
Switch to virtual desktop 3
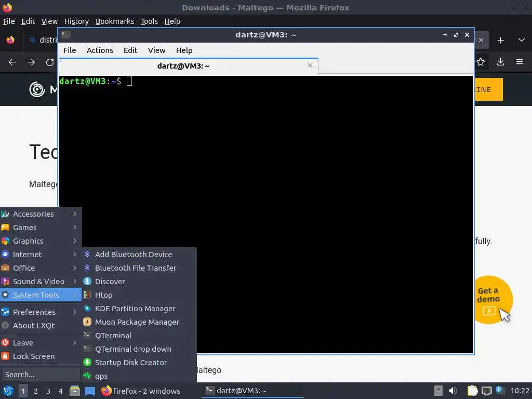48,391
